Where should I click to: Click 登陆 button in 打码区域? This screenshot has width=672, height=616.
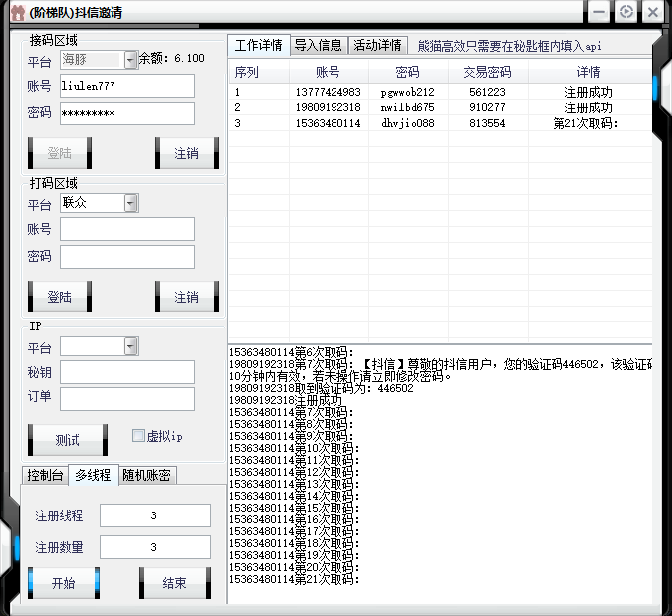60,297
